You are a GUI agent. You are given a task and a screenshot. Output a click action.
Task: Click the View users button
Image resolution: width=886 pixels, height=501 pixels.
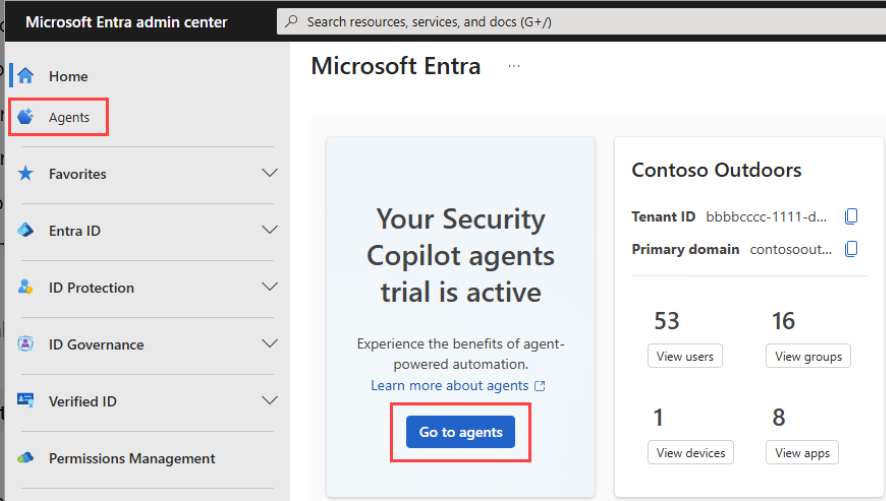pos(685,356)
